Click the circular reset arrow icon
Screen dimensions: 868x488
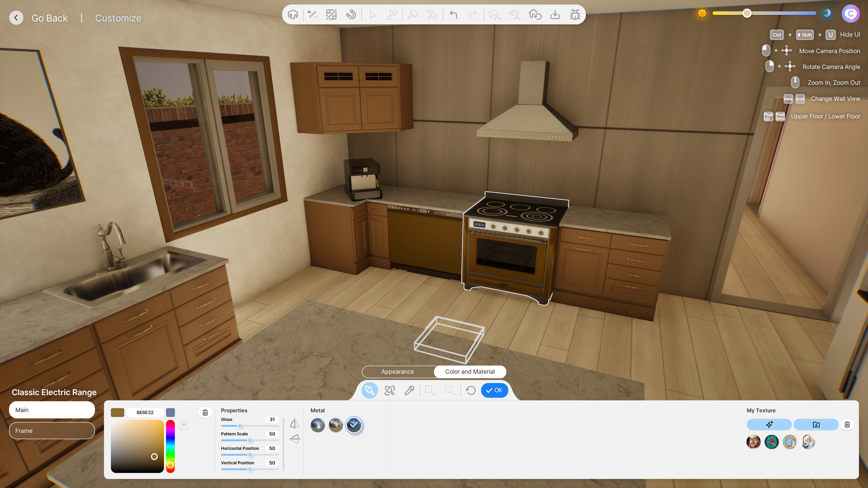(x=470, y=390)
